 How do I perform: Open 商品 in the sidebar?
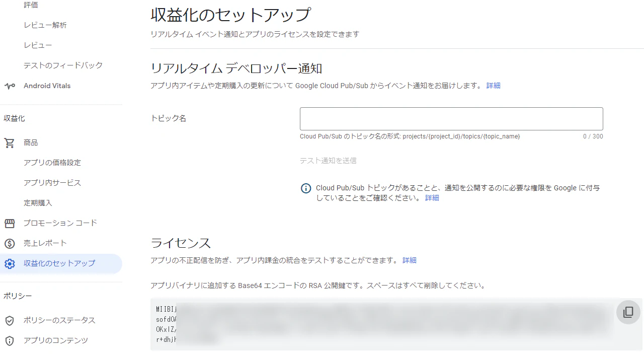click(x=31, y=143)
